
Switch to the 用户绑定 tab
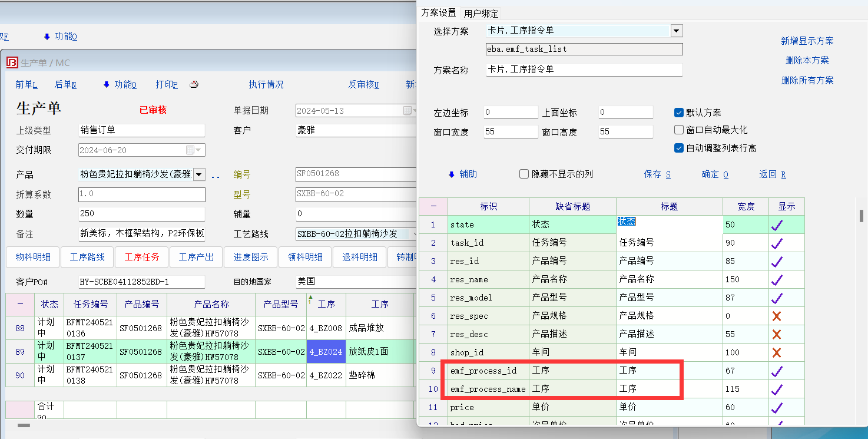[481, 14]
